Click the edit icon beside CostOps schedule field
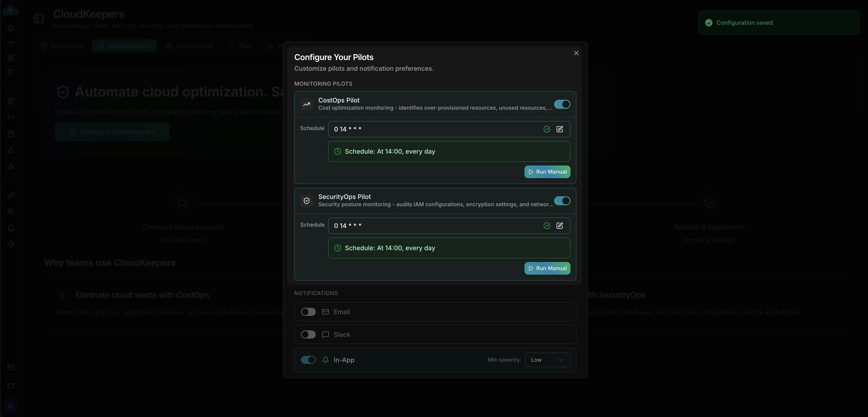The image size is (868, 417). tap(559, 129)
